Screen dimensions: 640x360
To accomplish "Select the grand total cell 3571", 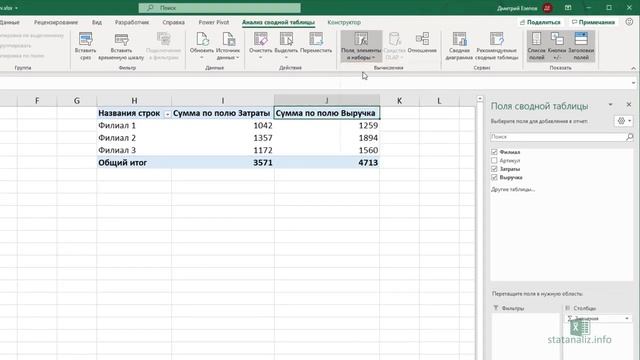I will [223, 162].
